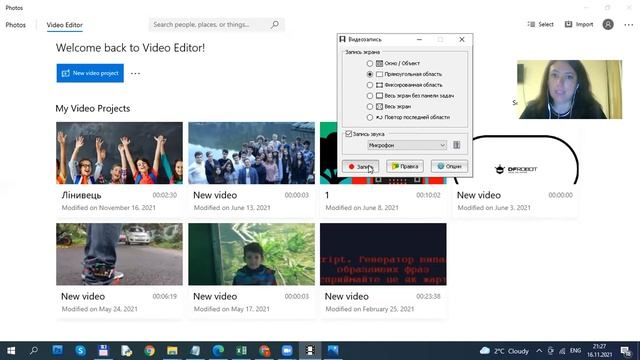
Task: Click the search magnifier icon
Action: 275,24
